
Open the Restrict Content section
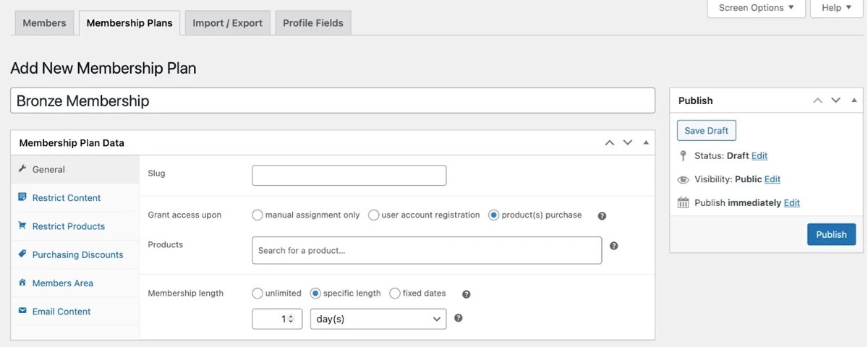[x=75, y=197]
